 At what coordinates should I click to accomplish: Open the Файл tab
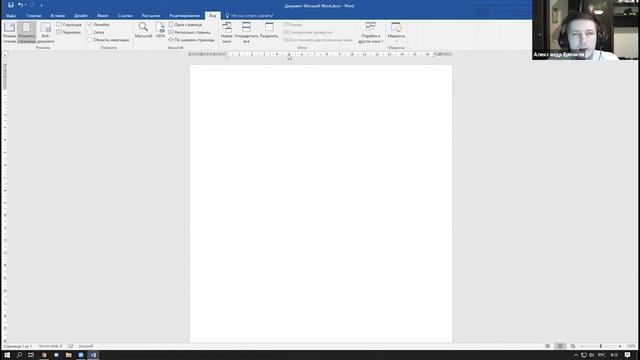[11, 16]
